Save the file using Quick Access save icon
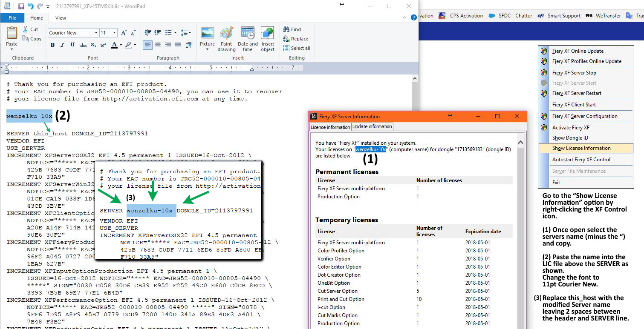The width and height of the screenshot is (644, 329). [x=21, y=6]
